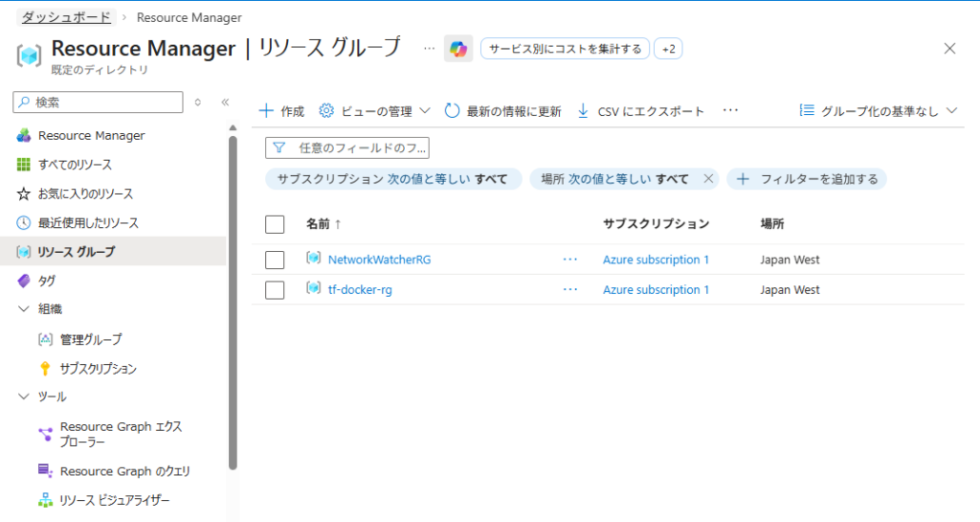Open Resource Graph エクスプローラー in sidebar

click(120, 434)
